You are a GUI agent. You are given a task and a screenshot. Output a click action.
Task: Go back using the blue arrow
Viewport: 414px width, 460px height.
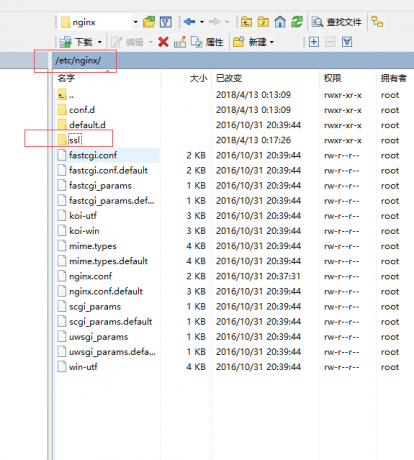pos(189,22)
